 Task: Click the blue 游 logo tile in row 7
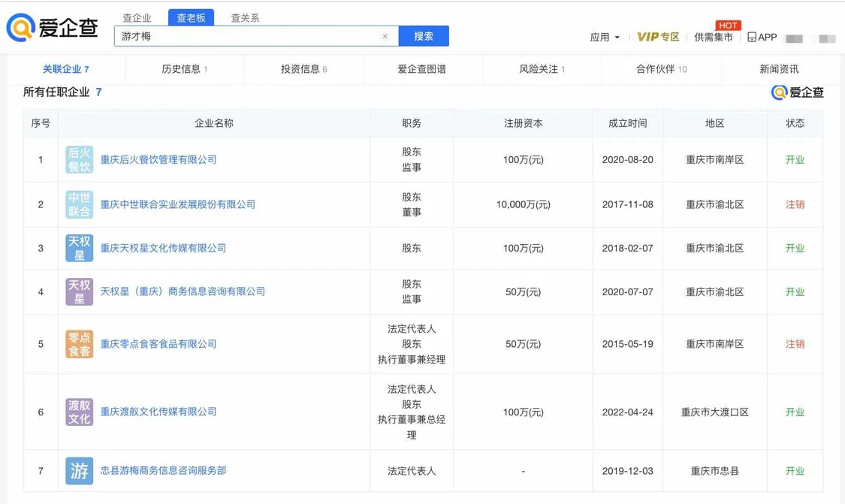tap(79, 471)
